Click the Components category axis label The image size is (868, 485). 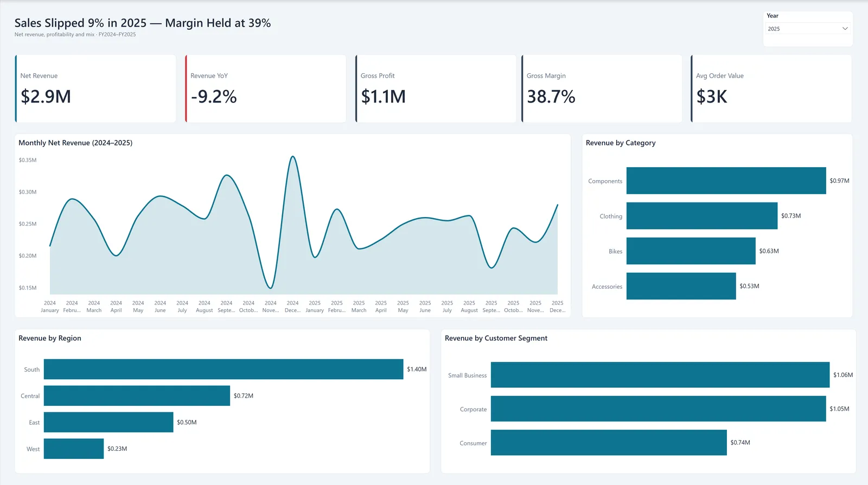(605, 181)
